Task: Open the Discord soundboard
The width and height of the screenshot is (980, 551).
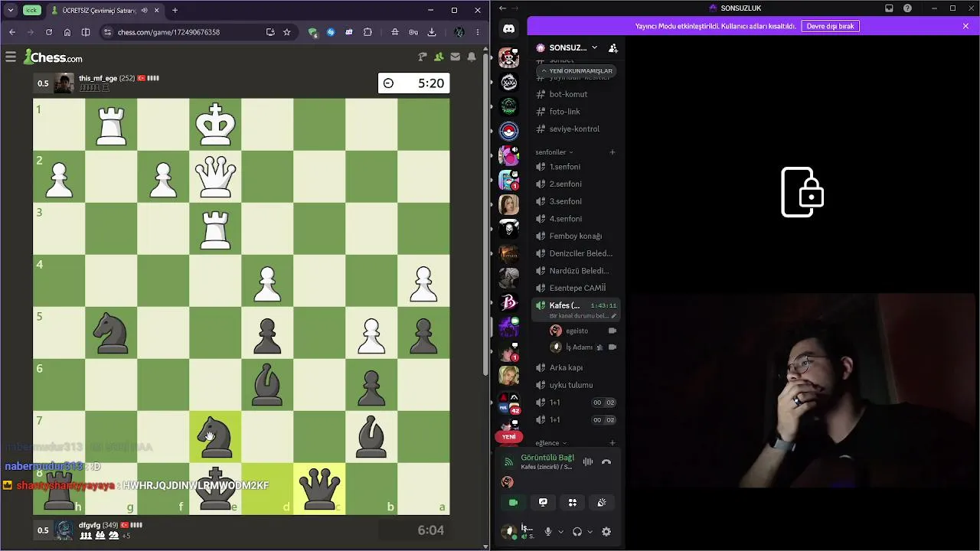Action: click(602, 503)
